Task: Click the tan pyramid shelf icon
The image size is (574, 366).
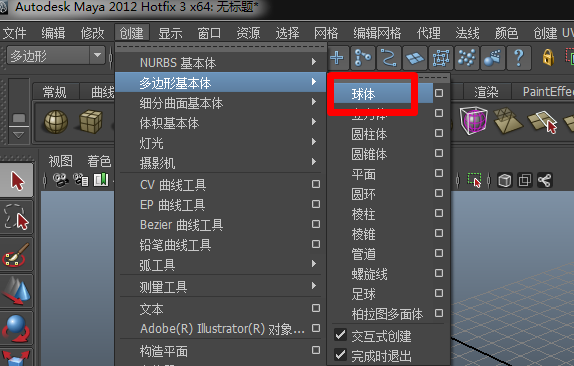Action: click(508, 121)
